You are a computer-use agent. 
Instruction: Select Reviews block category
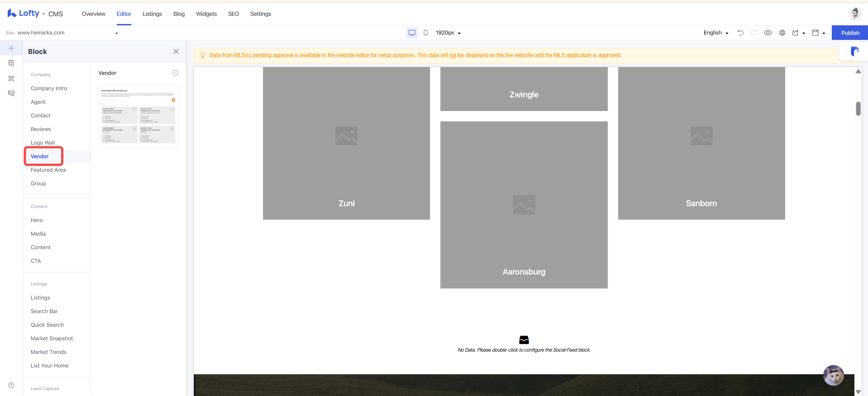(x=41, y=129)
